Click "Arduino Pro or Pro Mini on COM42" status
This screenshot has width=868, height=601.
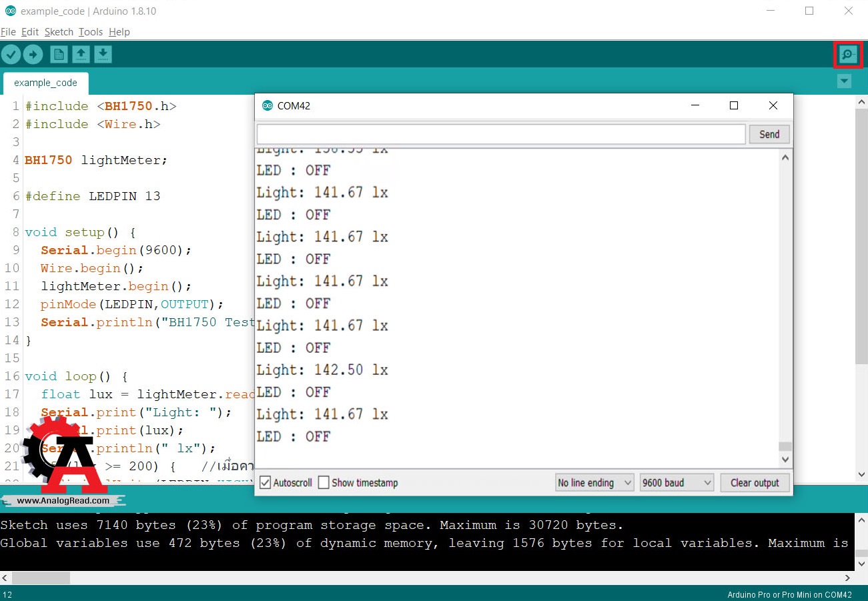[789, 595]
